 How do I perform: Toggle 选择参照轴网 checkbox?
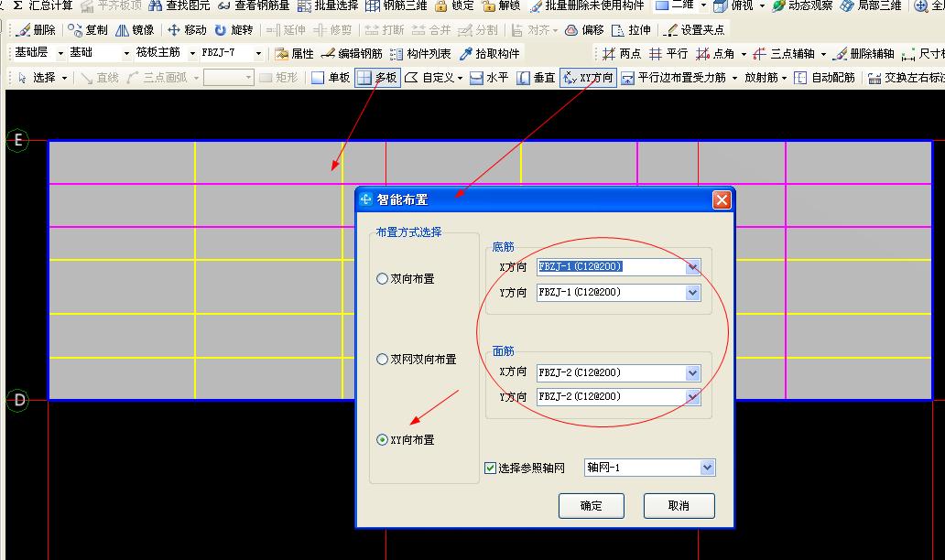490,468
